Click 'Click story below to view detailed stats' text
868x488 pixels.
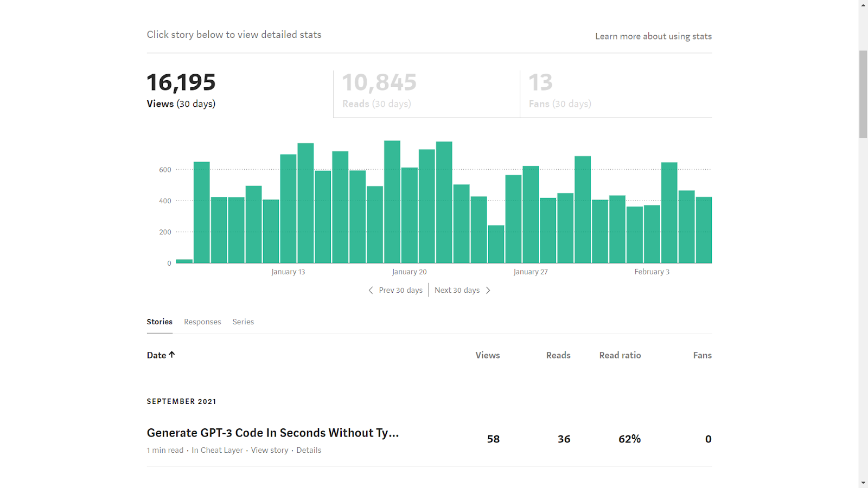click(x=234, y=35)
